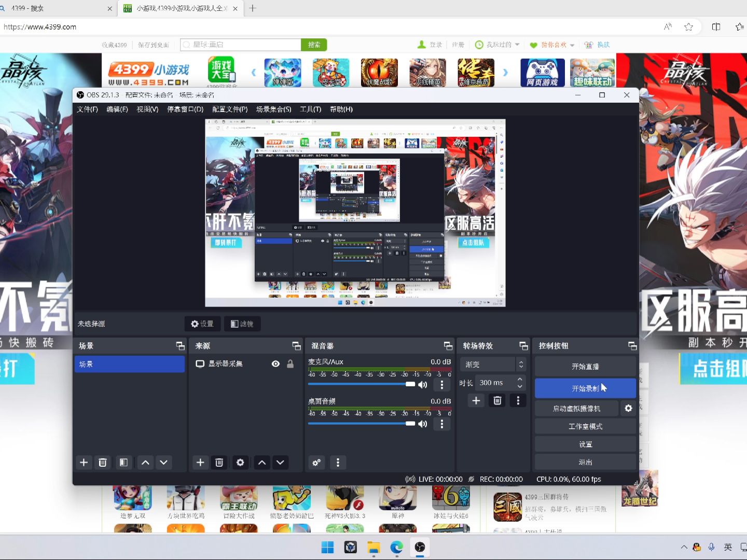
Task: Remove the transition with the trash icon
Action: pyautogui.click(x=497, y=400)
